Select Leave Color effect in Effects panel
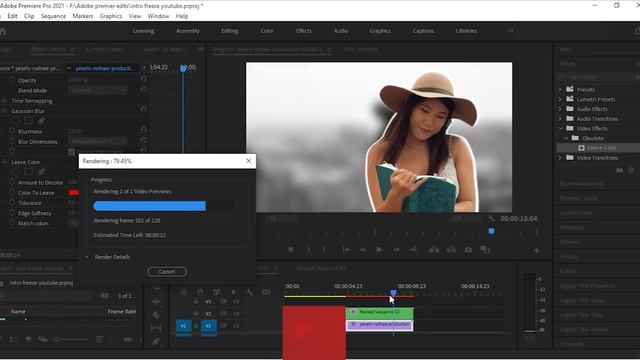640x360 pixels. point(602,148)
